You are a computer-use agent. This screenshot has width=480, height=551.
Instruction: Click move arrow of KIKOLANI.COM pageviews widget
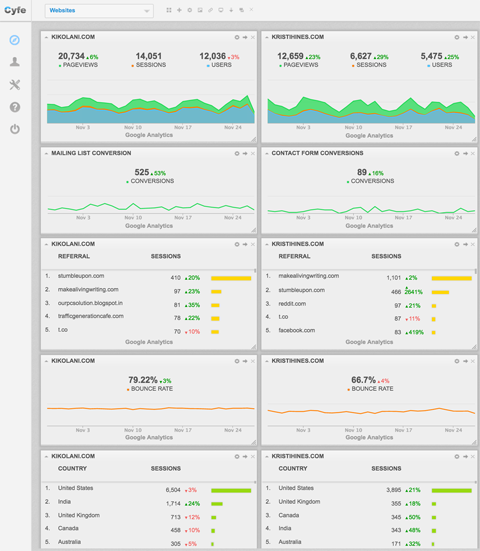tap(245, 37)
